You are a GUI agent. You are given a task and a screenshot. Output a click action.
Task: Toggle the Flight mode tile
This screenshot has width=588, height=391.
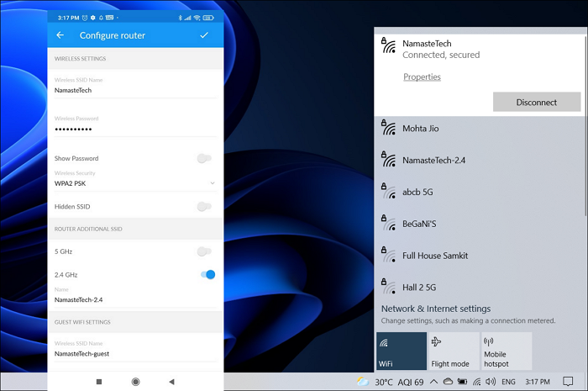pos(454,351)
